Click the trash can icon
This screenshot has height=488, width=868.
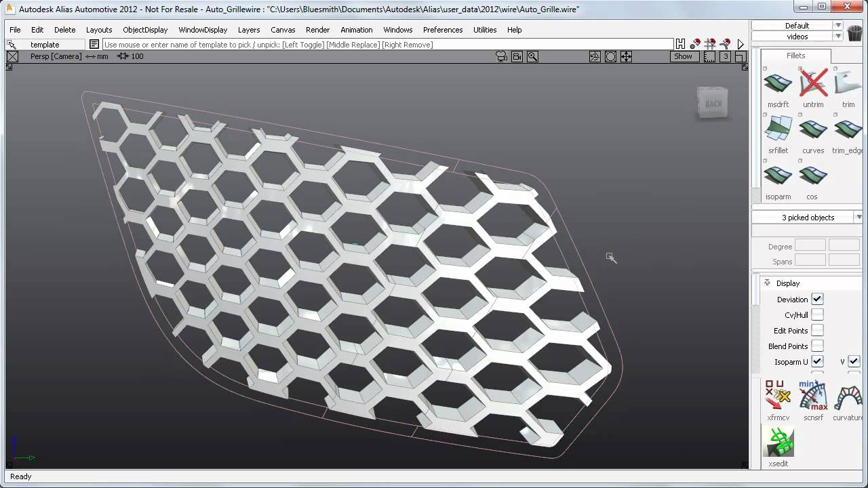pyautogui.click(x=854, y=34)
